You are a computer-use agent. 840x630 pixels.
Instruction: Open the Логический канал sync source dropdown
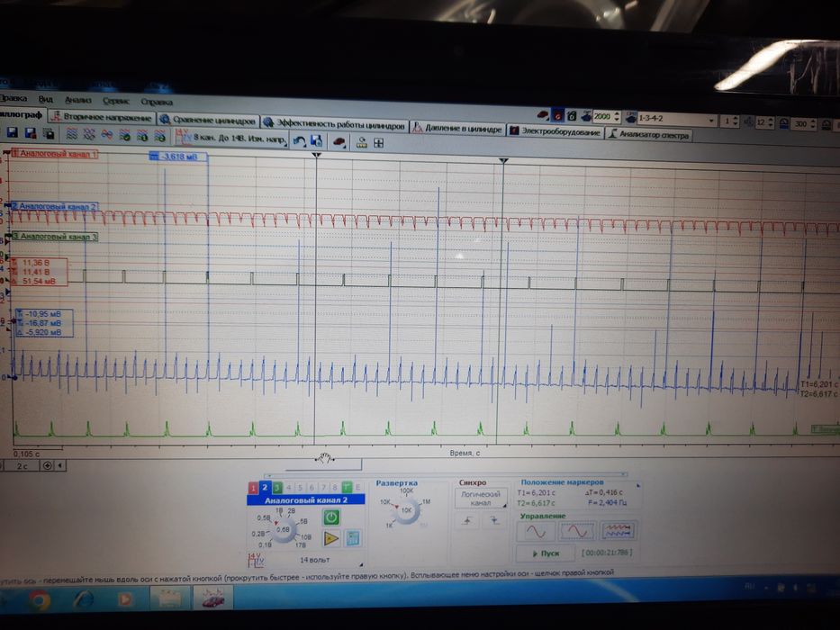(481, 499)
